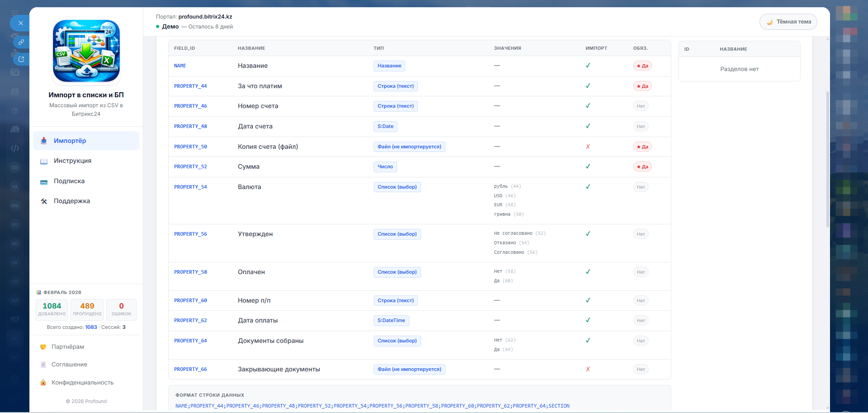The width and height of the screenshot is (868, 413).
Task: Click the data format string line
Action: [372, 406]
